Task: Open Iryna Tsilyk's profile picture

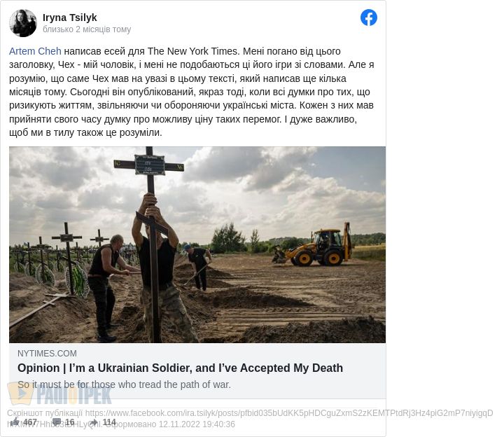Action: (23, 23)
